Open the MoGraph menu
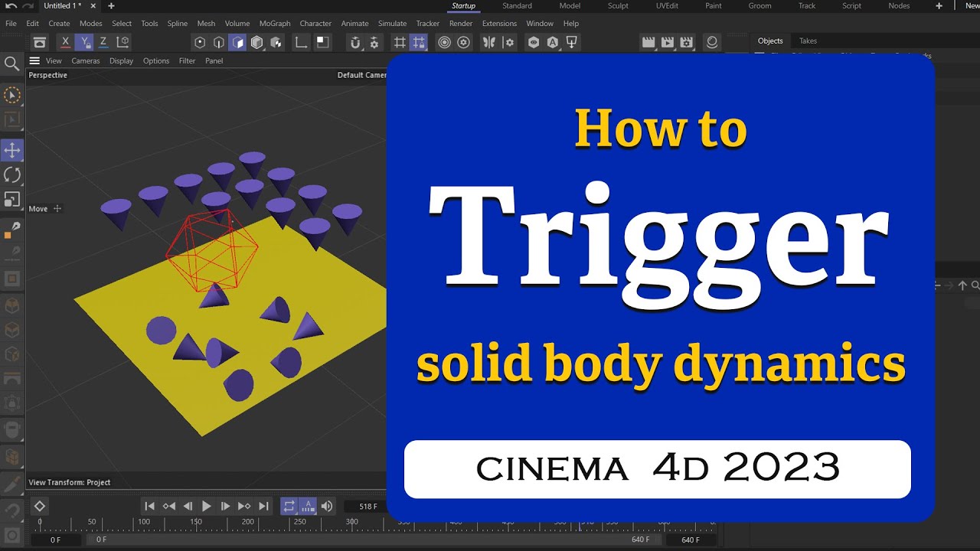 (x=275, y=24)
